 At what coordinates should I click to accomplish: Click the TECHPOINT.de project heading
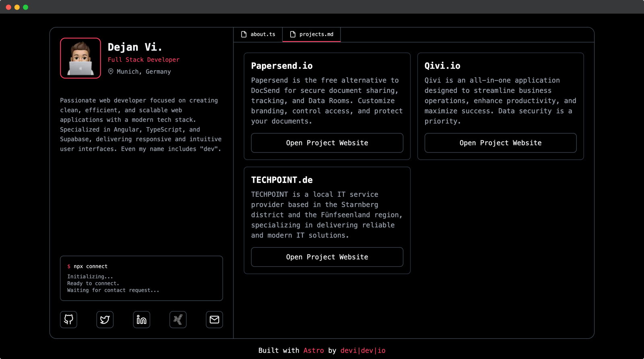[282, 180]
